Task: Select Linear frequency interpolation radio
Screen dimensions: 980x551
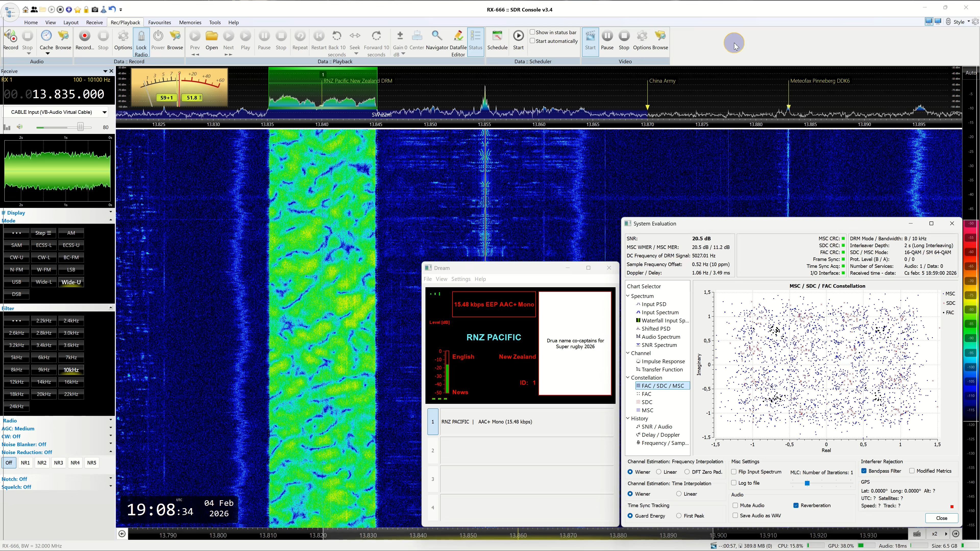Action: pyautogui.click(x=659, y=472)
